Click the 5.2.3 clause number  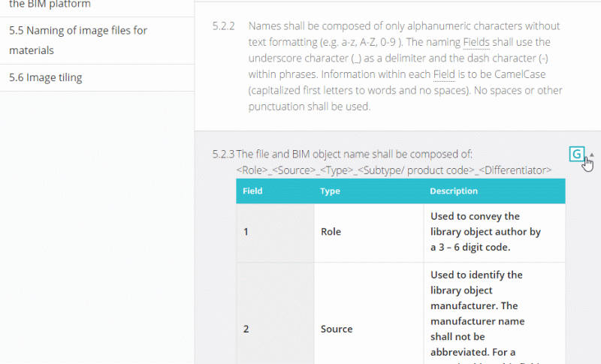coord(223,154)
